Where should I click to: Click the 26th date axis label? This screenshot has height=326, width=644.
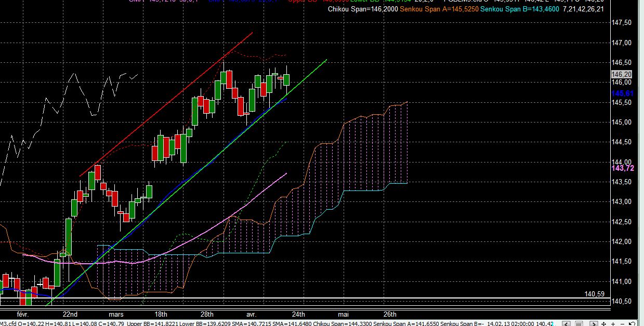pyautogui.click(x=390, y=315)
